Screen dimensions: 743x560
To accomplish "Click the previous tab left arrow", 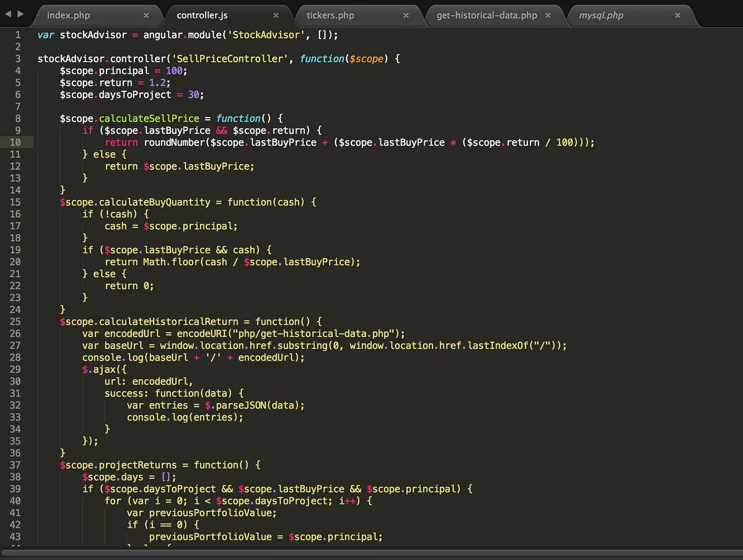I will click(8, 13).
